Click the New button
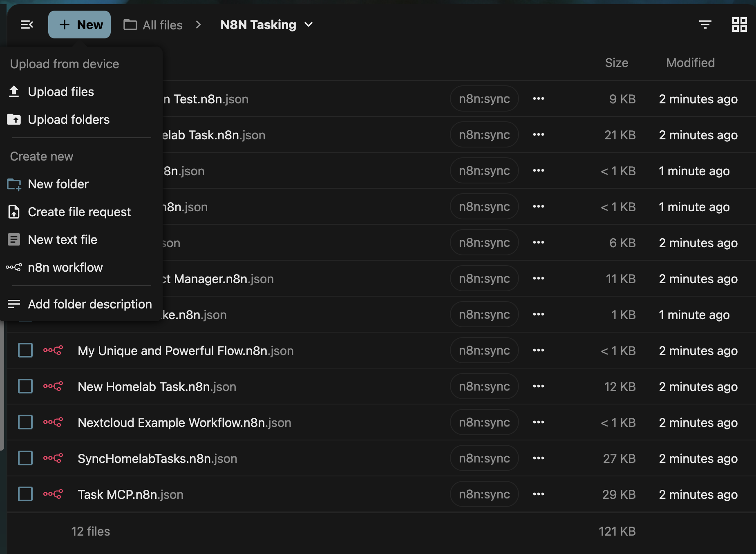This screenshot has height=554, width=756. [79, 25]
